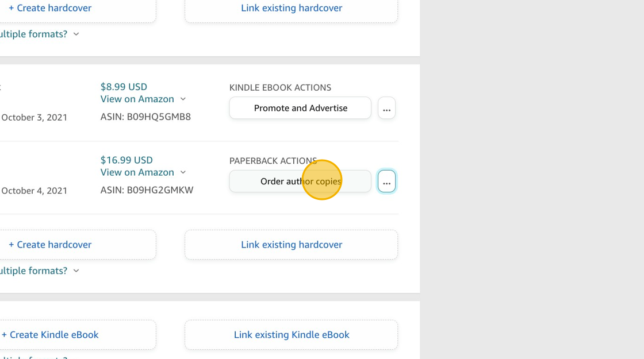Viewport: 644px width, 359px height.
Task: Click Link existing hardcover above the Kindle eBook row
Action: click(291, 9)
